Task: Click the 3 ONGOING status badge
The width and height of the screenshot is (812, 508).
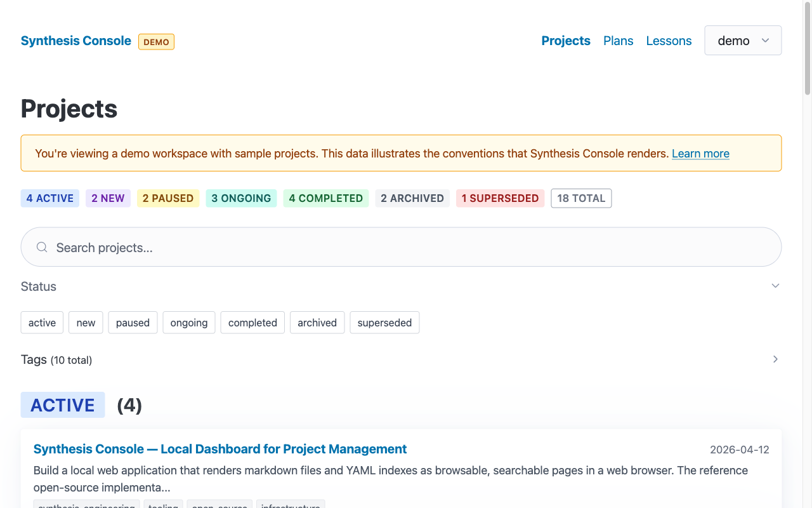Action: pos(241,198)
